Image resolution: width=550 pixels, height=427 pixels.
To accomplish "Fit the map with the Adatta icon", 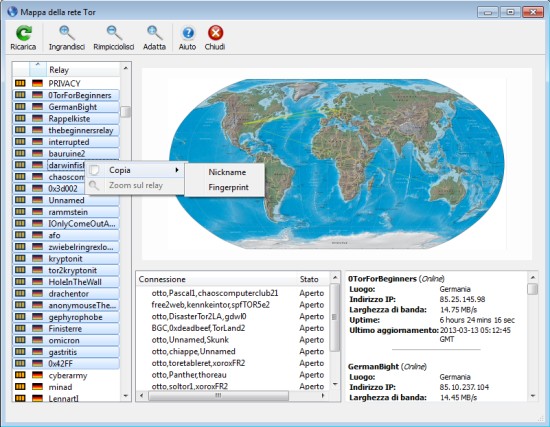I will (154, 33).
